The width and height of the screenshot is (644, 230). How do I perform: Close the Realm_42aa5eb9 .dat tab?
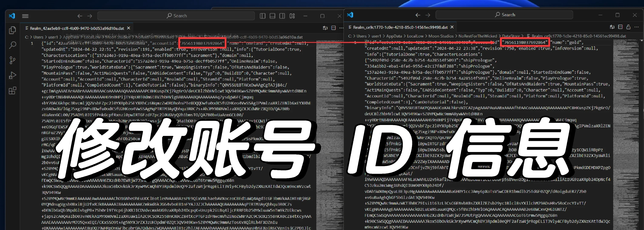pyautogui.click(x=128, y=28)
